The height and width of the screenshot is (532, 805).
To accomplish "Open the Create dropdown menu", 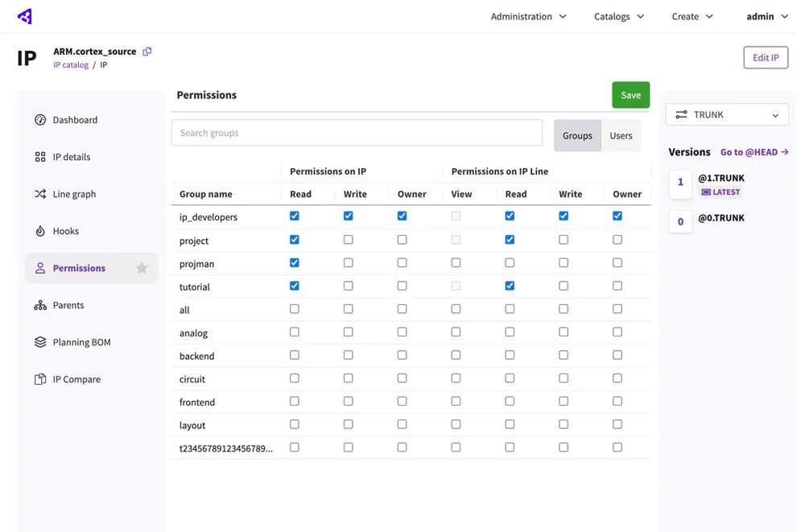I will (x=691, y=16).
